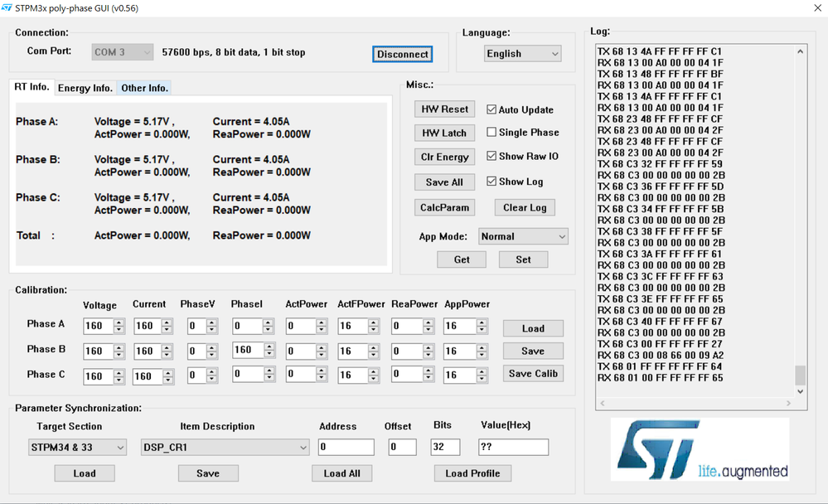The image size is (828, 504).
Task: Increment Phase C AppPower spinner
Action: pyautogui.click(x=482, y=372)
